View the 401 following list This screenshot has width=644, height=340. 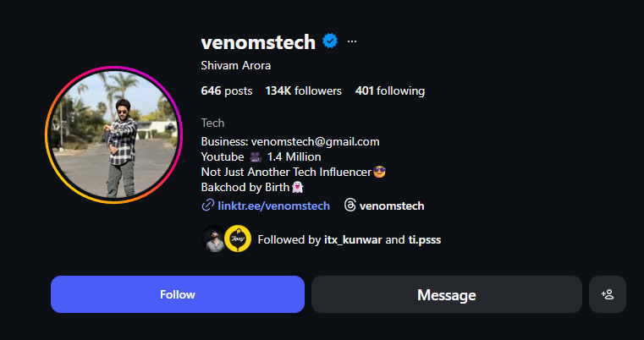click(390, 90)
